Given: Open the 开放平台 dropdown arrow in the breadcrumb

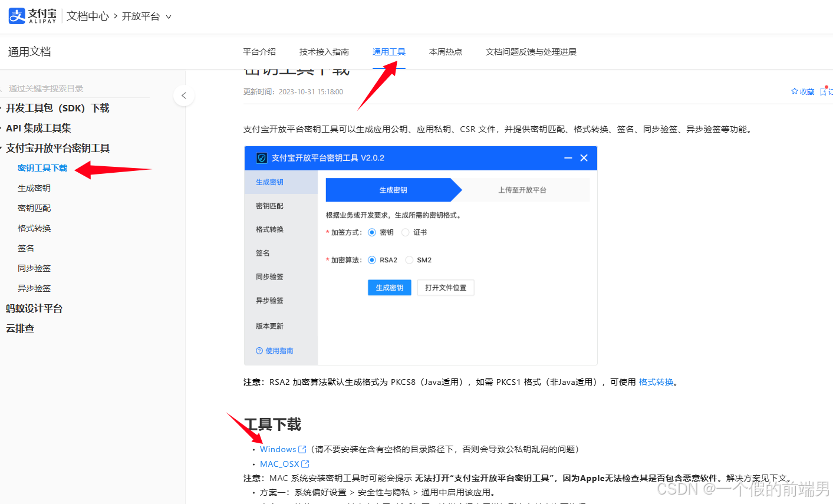Looking at the screenshot, I should (x=169, y=17).
